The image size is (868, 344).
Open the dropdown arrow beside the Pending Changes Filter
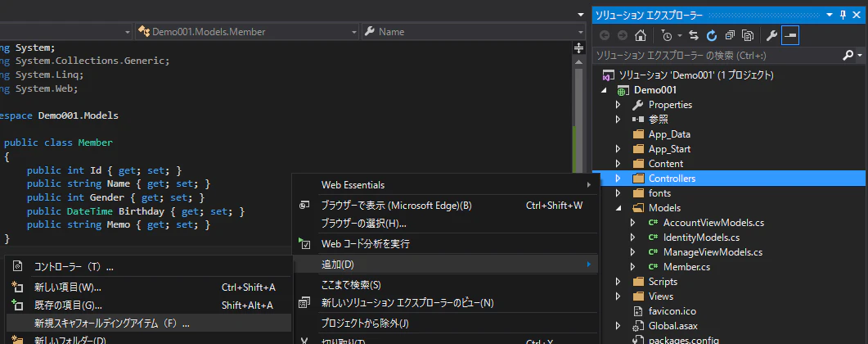pyautogui.click(x=680, y=36)
